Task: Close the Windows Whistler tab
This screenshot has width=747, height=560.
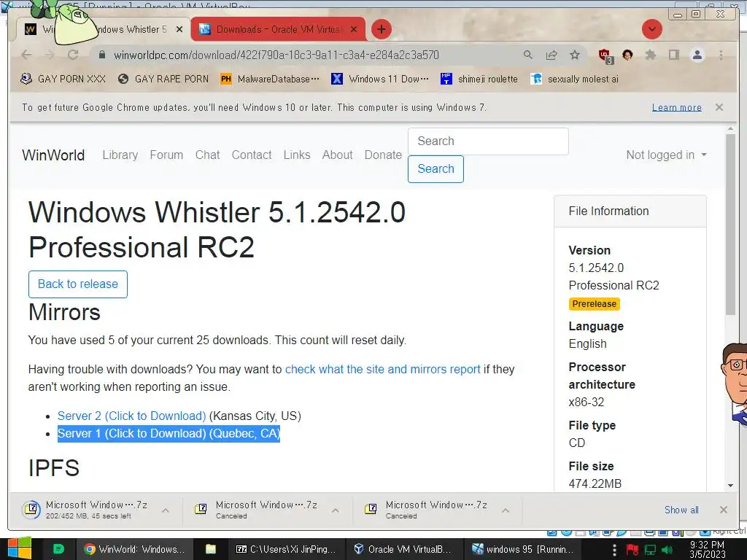Action: point(179,29)
